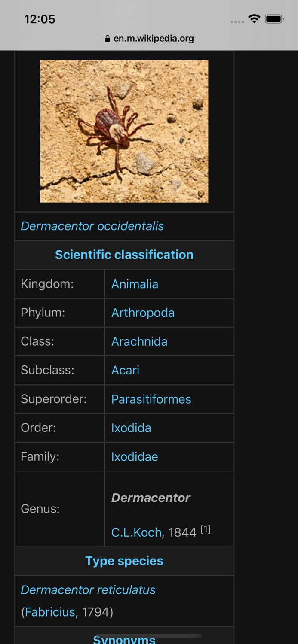Tap the padlock icon beside the URL
The image size is (298, 644).
click(107, 38)
